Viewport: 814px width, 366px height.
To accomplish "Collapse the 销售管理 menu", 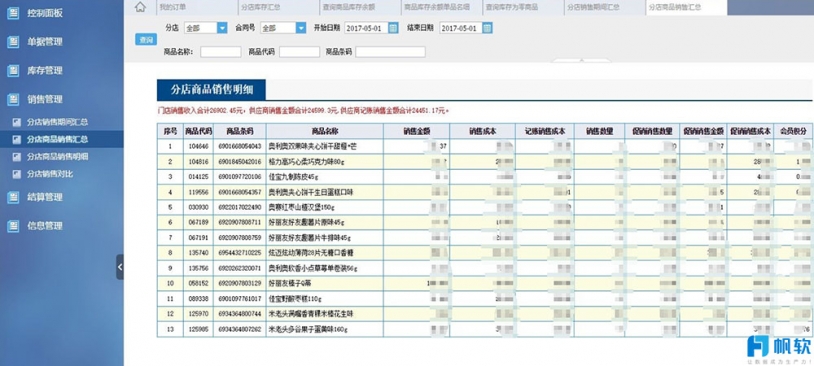I will pos(45,99).
